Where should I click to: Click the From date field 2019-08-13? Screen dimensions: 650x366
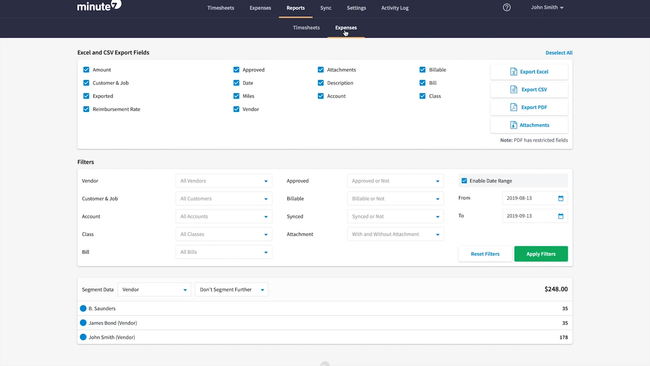[x=535, y=198]
